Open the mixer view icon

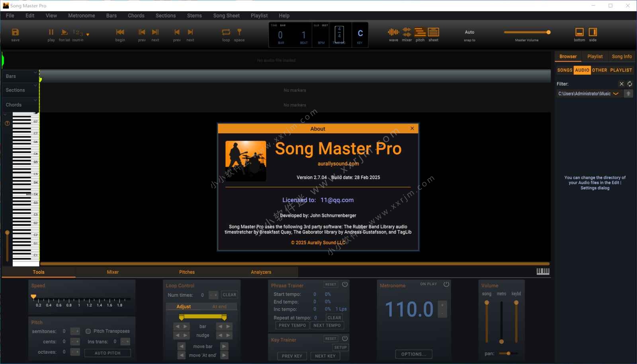407,32
